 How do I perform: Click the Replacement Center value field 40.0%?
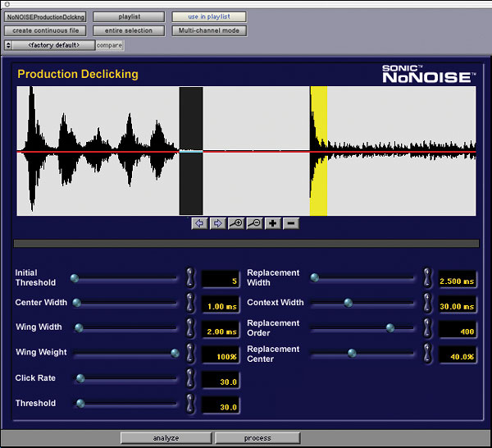[458, 354]
